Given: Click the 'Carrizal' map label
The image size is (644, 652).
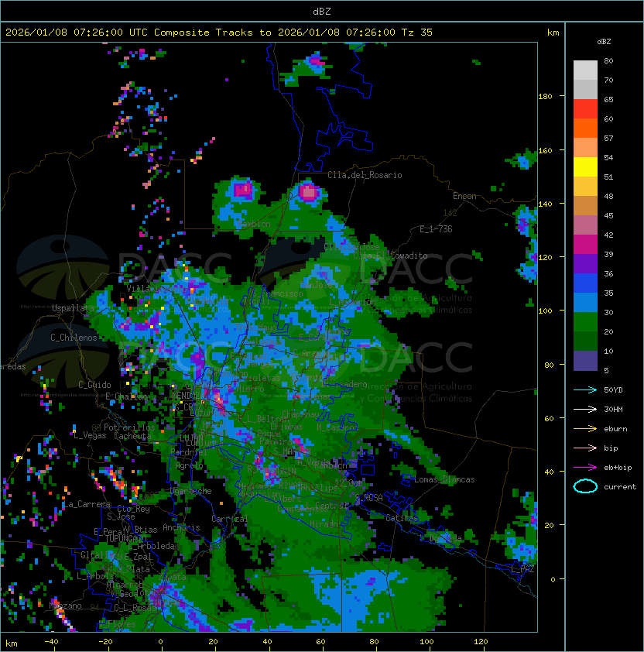Looking at the screenshot, I should click(229, 519).
